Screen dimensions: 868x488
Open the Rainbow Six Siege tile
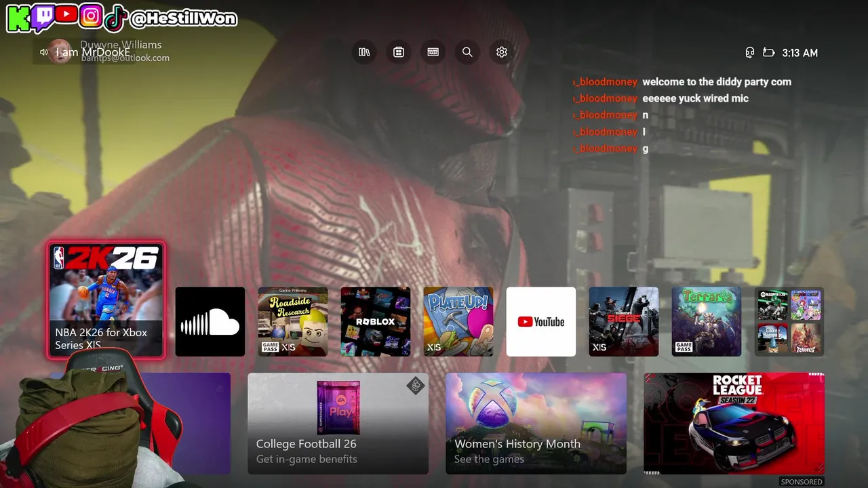624,321
